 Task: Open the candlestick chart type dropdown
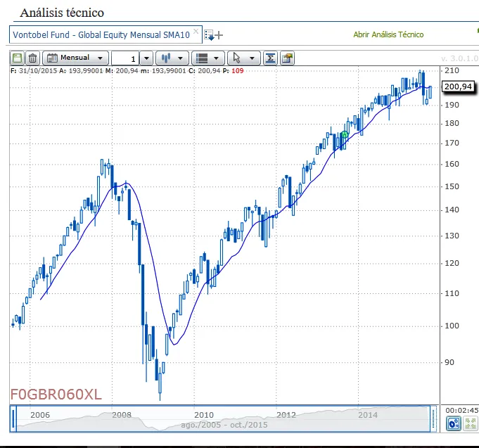[172, 58]
